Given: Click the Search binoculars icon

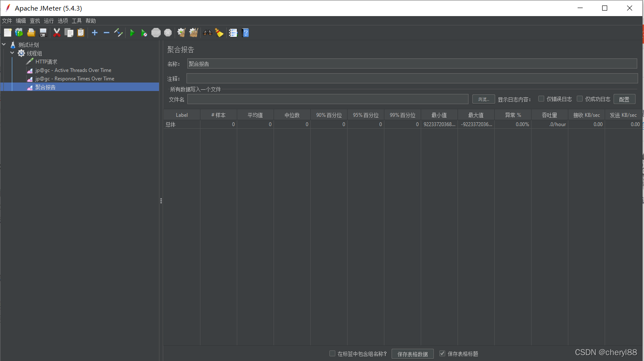Looking at the screenshot, I should pyautogui.click(x=207, y=33).
